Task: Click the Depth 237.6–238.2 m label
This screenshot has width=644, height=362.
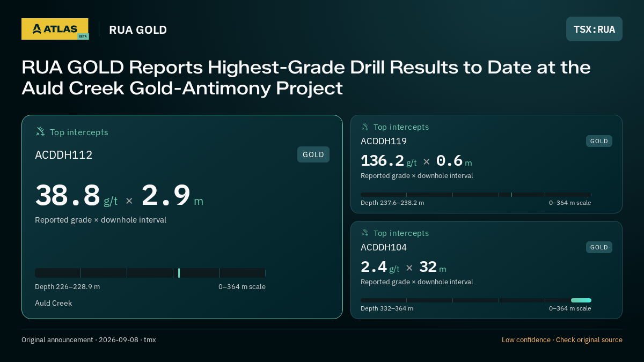Action: click(x=392, y=203)
